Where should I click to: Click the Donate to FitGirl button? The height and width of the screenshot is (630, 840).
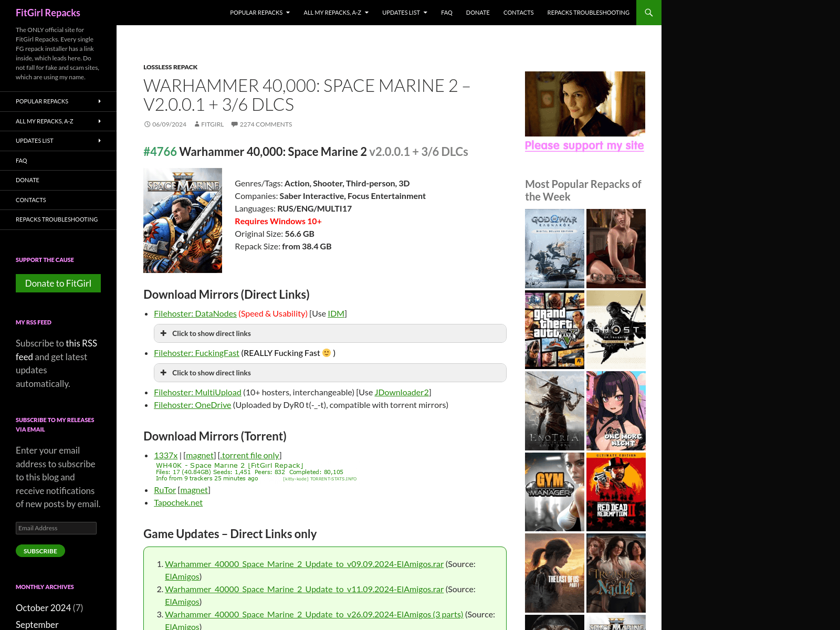click(58, 283)
